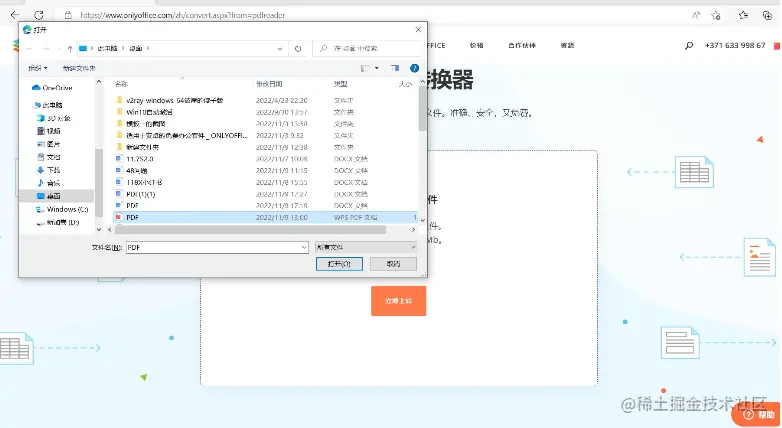Image resolution: width=782 pixels, height=428 pixels.
Task: Click the file list horizontal scrollbar
Action: click(x=250, y=230)
